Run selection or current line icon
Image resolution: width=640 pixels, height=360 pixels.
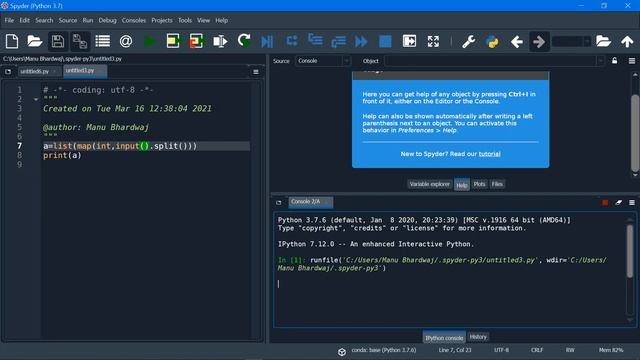[x=220, y=41]
